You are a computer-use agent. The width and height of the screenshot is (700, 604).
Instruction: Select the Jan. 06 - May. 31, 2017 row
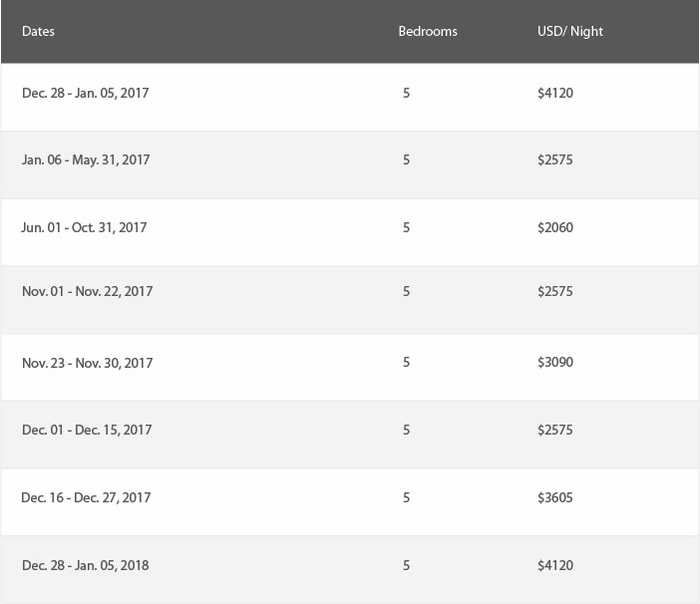pyautogui.click(x=350, y=165)
